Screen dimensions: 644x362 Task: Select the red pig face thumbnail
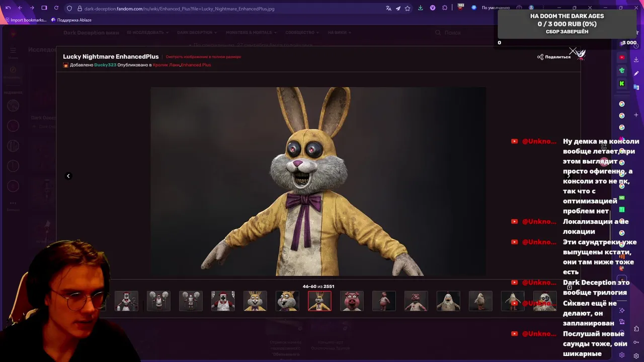pos(352,301)
